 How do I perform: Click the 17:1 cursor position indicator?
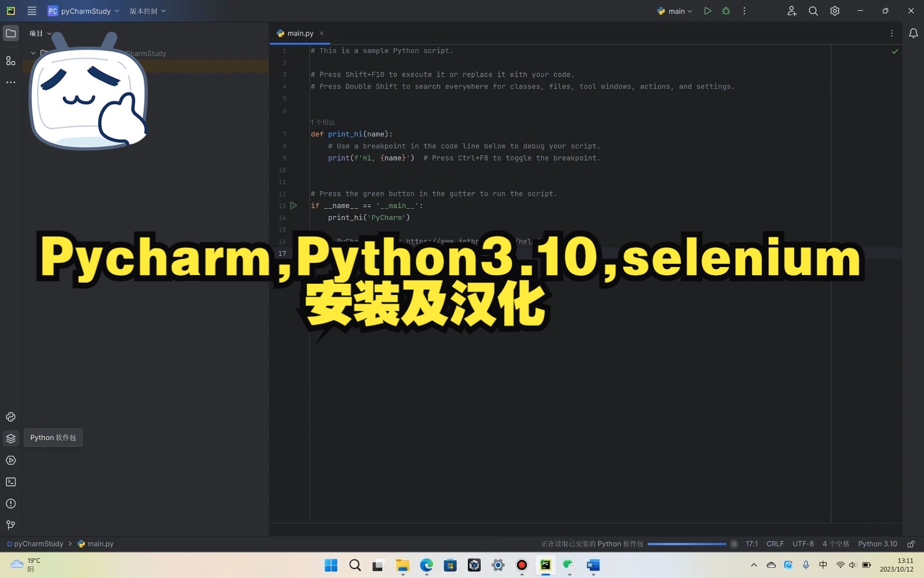752,544
